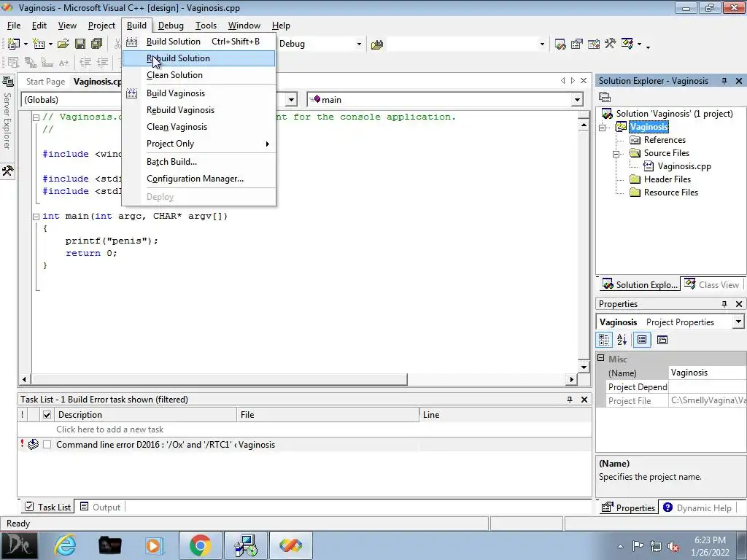Click the Action Center flag tray icon

coord(638,546)
